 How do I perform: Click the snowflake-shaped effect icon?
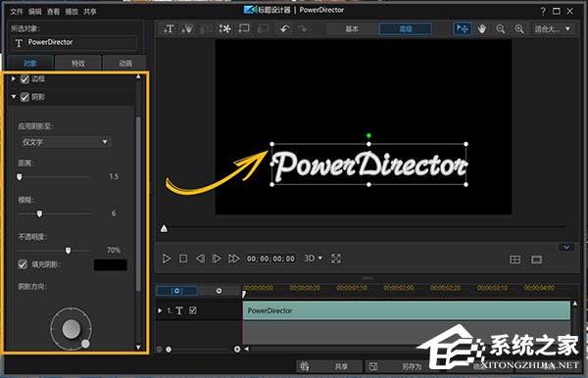point(224,28)
